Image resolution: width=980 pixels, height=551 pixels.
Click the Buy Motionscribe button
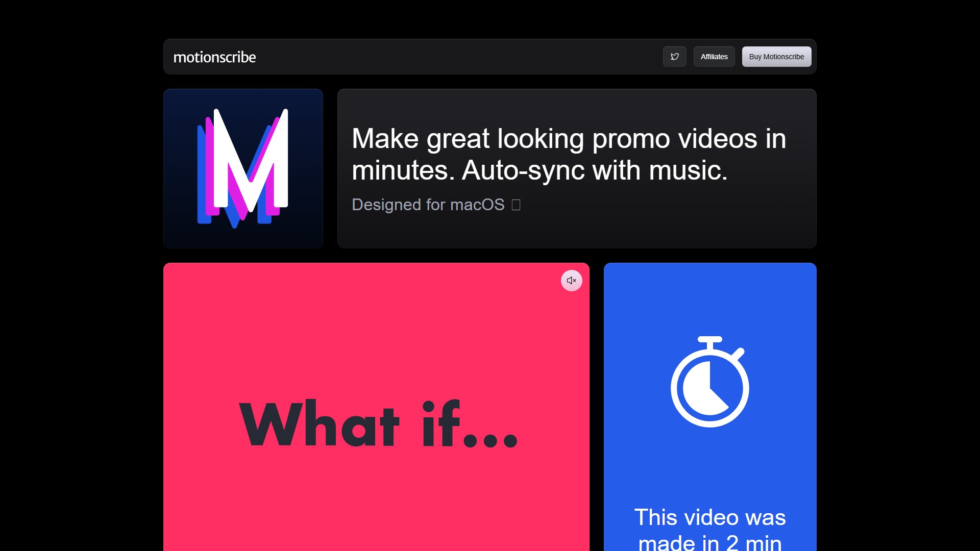point(776,57)
